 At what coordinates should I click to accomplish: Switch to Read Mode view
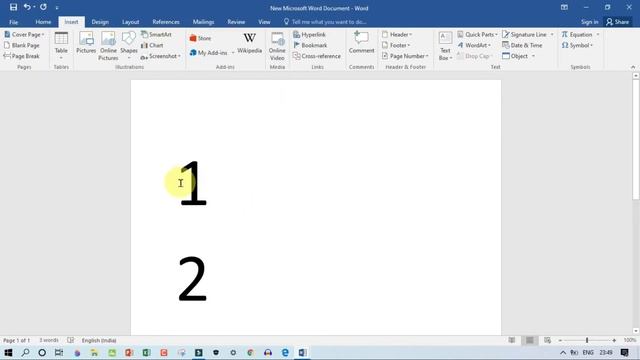pyautogui.click(x=511, y=340)
